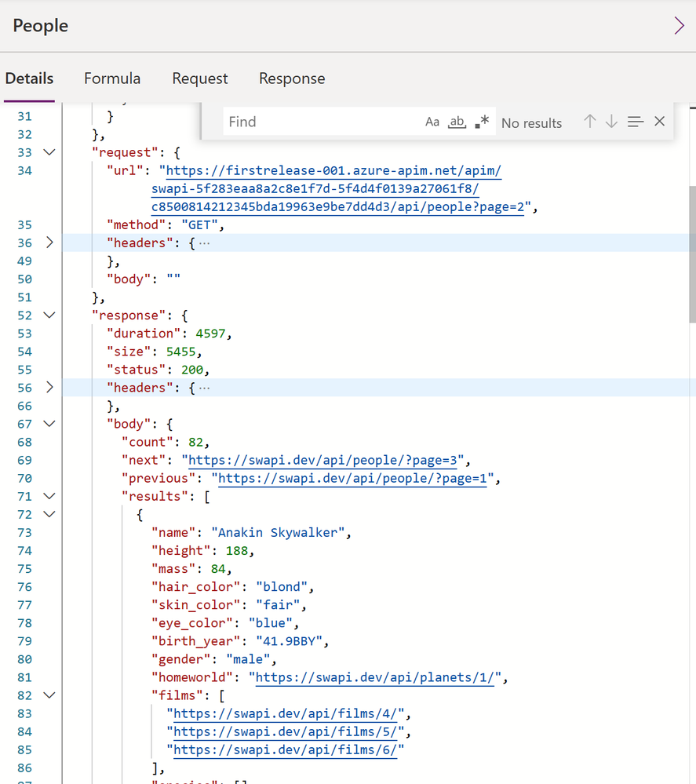Collapse the "results" array at line 71
Viewport: 696px width, 784px height.
click(49, 496)
